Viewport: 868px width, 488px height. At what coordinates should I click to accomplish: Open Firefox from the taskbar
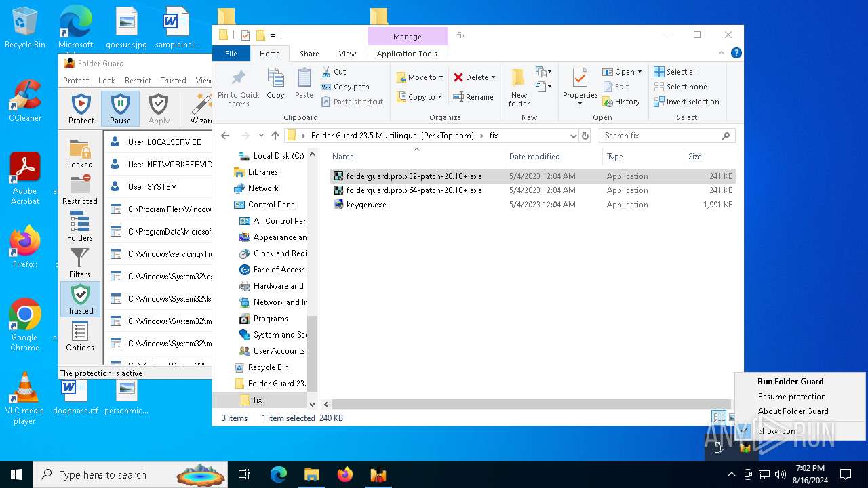[x=345, y=474]
